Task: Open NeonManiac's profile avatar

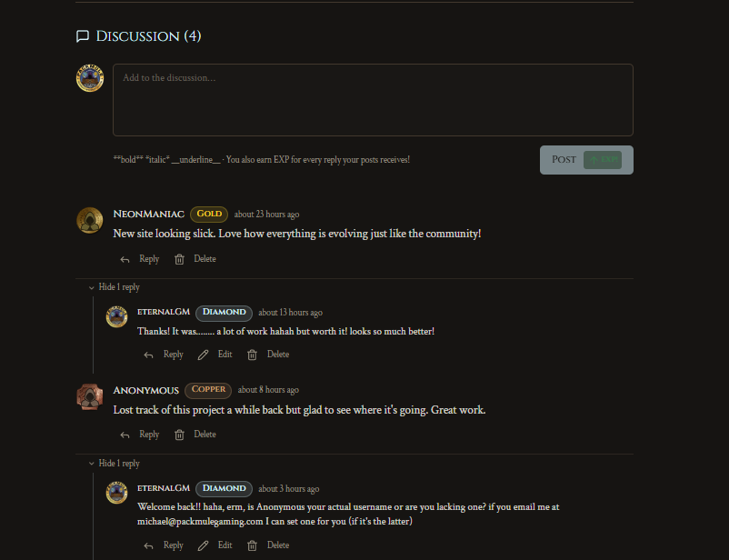Action: (x=90, y=221)
